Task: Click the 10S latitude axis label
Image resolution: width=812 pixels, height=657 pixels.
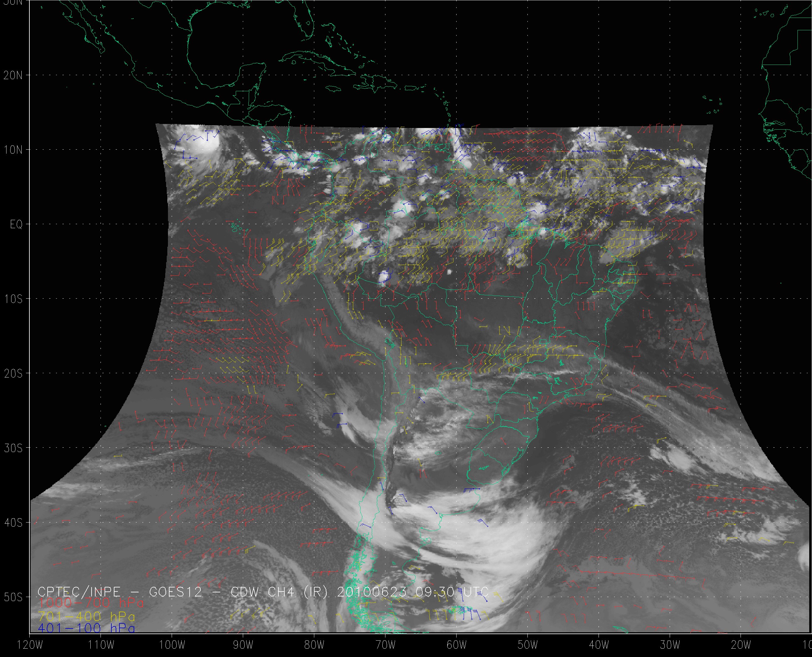Action: (13, 299)
